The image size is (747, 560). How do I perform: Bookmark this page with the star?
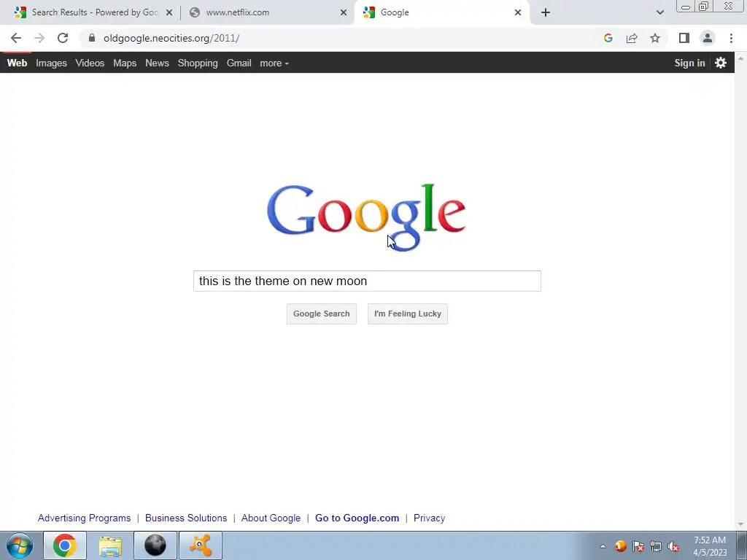655,38
